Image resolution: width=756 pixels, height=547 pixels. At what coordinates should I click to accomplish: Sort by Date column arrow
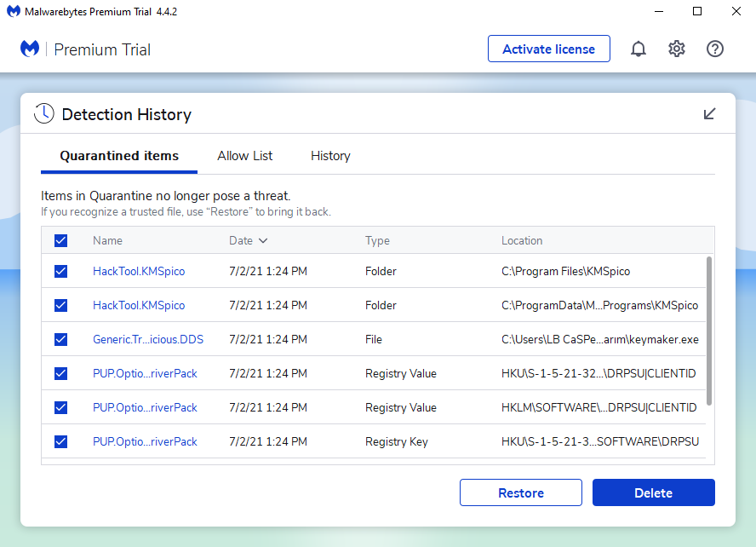click(x=263, y=241)
